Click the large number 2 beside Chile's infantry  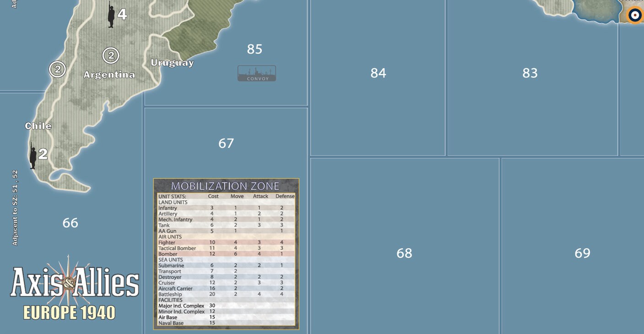[x=43, y=154]
